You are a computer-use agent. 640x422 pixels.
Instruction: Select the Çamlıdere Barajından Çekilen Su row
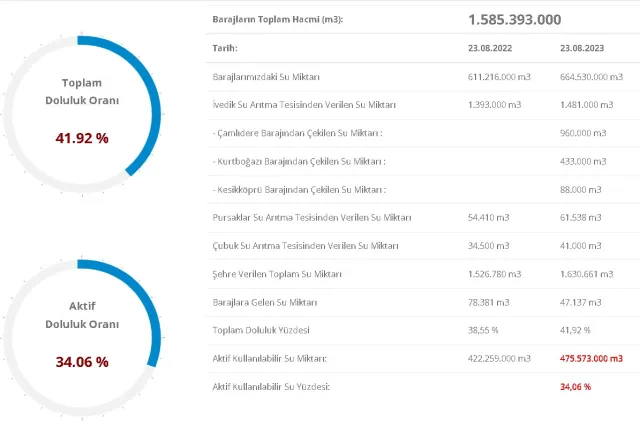pyautogui.click(x=299, y=132)
